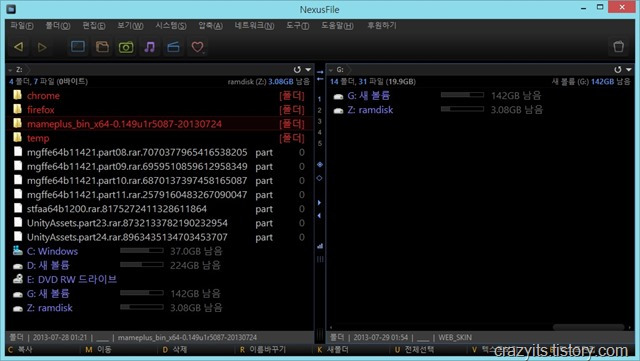Viewport: 640px width, 361px height.
Task: Refresh the left Z: panel
Action: 297,69
